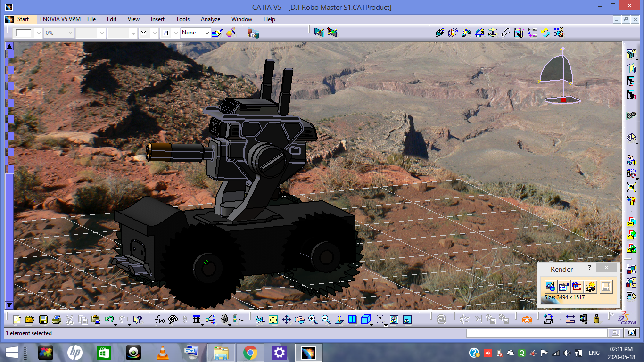Open Chrome from the taskbar

click(x=250, y=353)
